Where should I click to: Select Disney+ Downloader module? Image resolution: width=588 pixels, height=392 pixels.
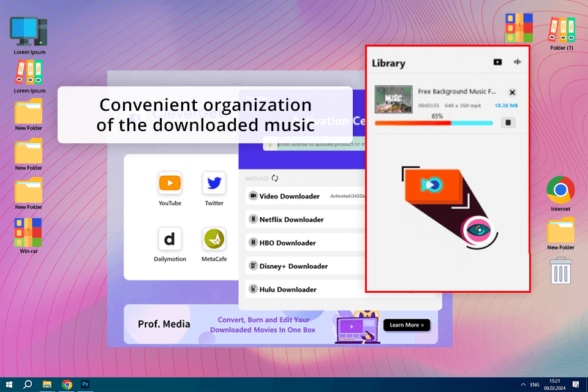pyautogui.click(x=306, y=266)
